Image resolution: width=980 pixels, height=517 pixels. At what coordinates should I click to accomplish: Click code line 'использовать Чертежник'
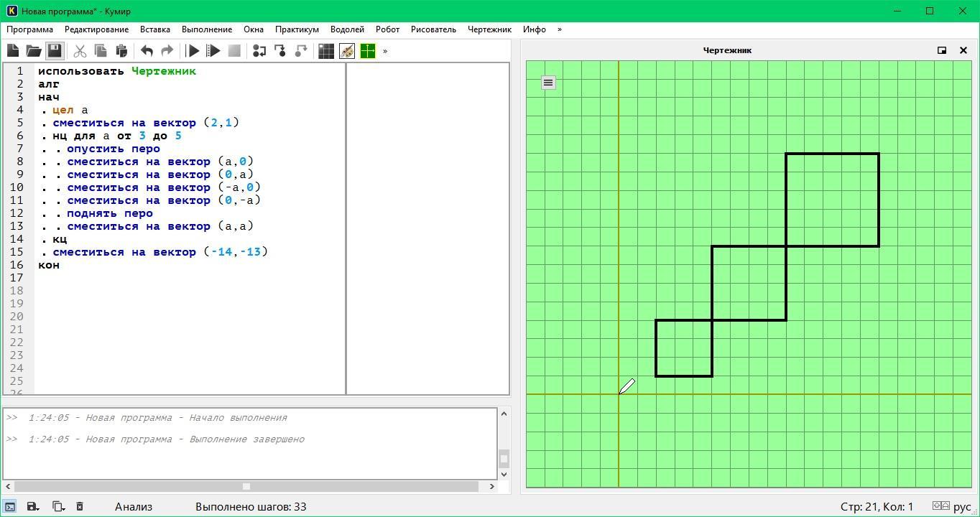117,71
